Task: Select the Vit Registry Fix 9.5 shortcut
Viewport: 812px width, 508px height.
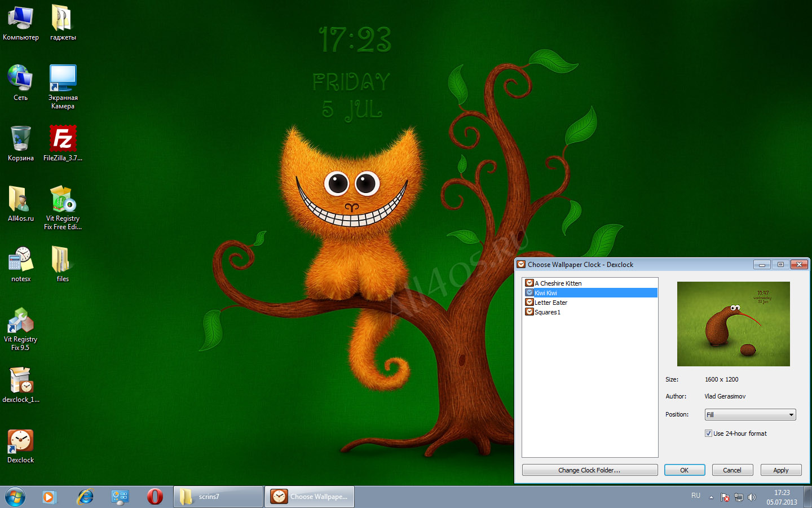Action: tap(21, 329)
